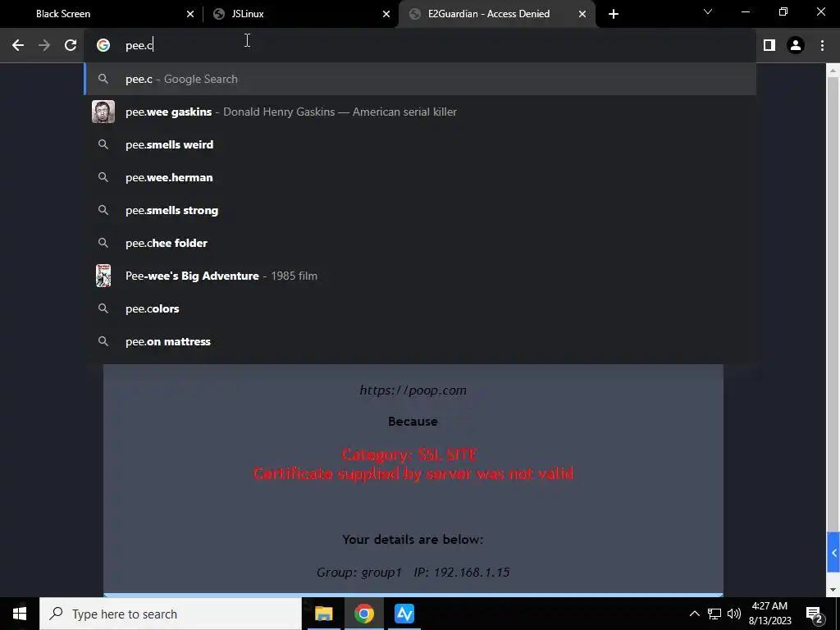The image size is (840, 630).
Task: Open the Chrome three-dot menu
Action: point(822,46)
